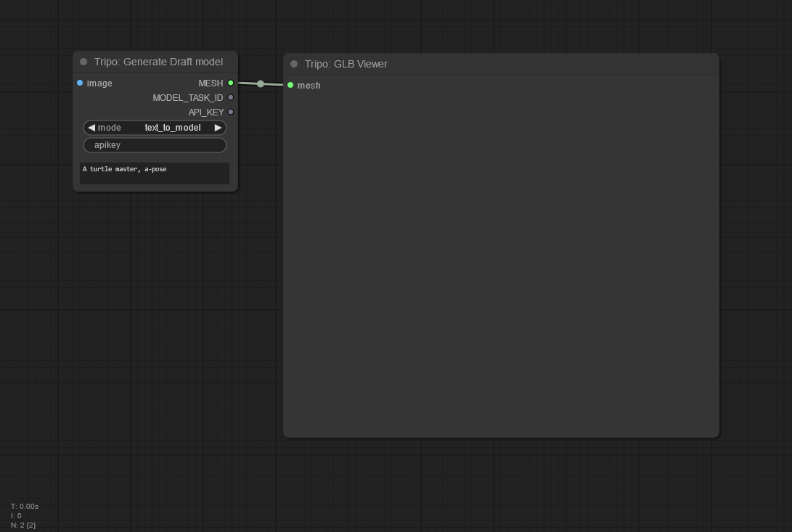The height and width of the screenshot is (532, 792).
Task: Click the mesh input label in GLB Viewer
Action: (x=309, y=86)
